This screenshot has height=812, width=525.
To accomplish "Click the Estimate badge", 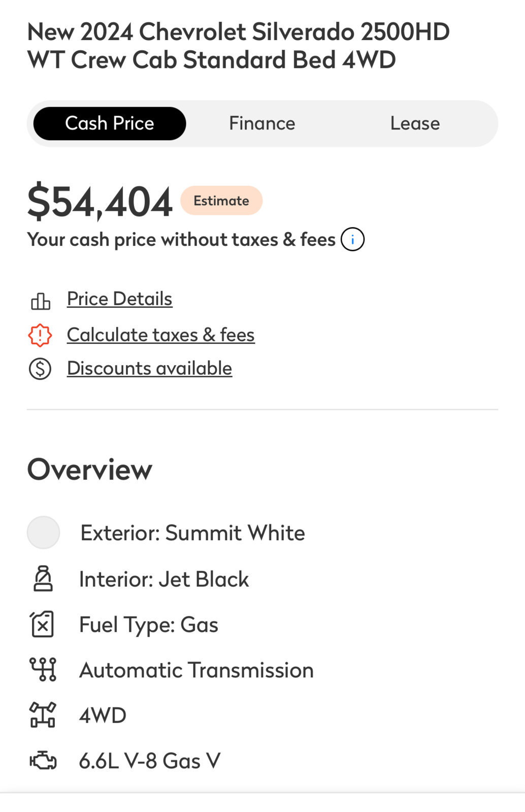I will (221, 201).
